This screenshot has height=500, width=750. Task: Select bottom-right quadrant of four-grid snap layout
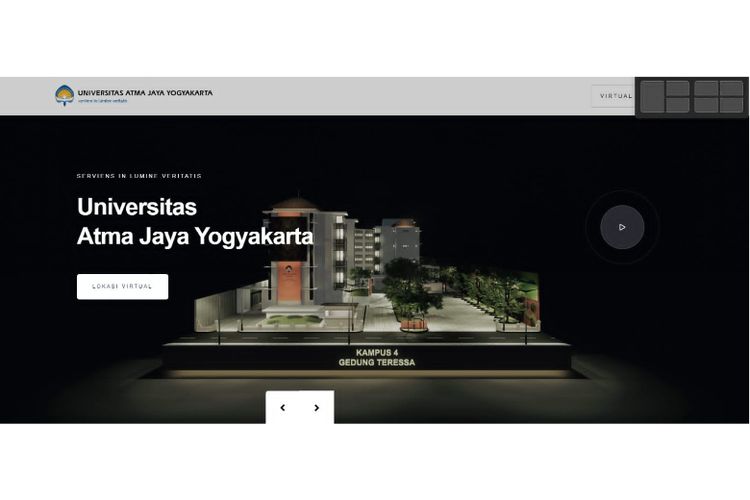pyautogui.click(x=732, y=105)
